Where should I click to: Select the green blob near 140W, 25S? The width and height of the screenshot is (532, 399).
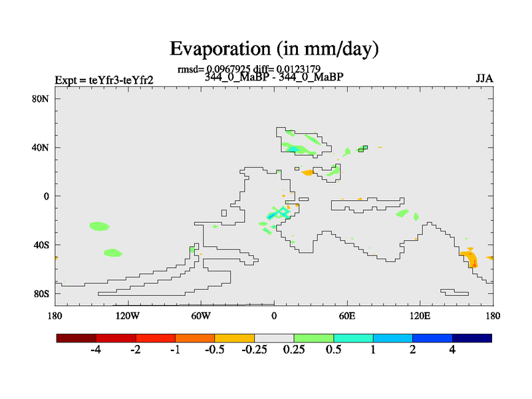[x=98, y=226]
